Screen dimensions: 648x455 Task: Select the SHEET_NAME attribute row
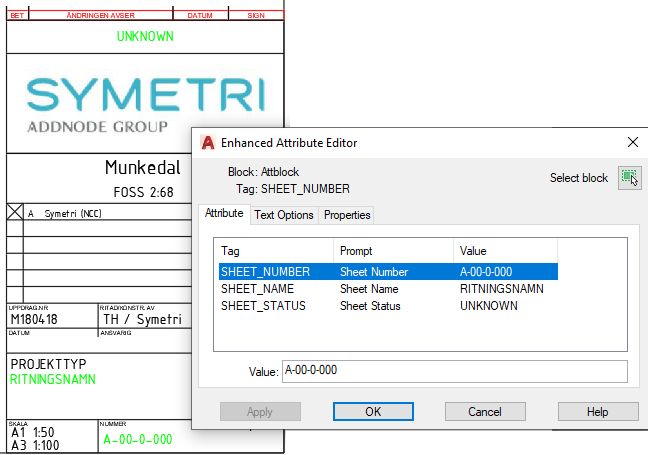point(388,289)
